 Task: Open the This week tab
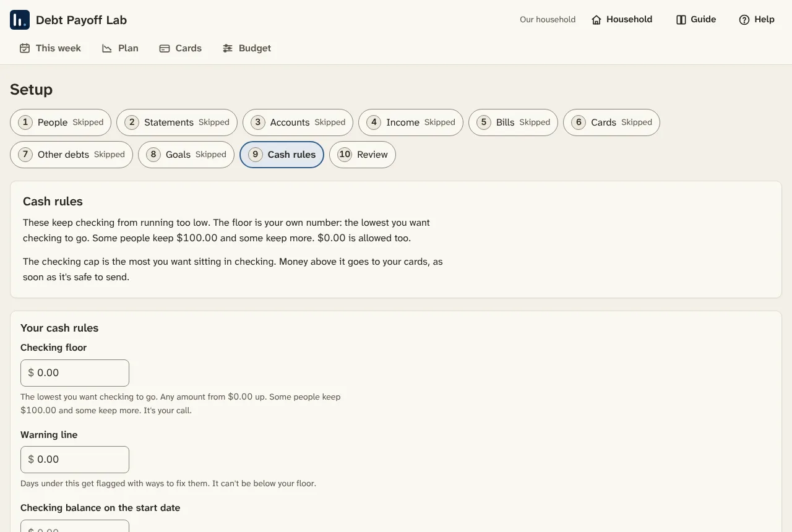pyautogui.click(x=50, y=48)
